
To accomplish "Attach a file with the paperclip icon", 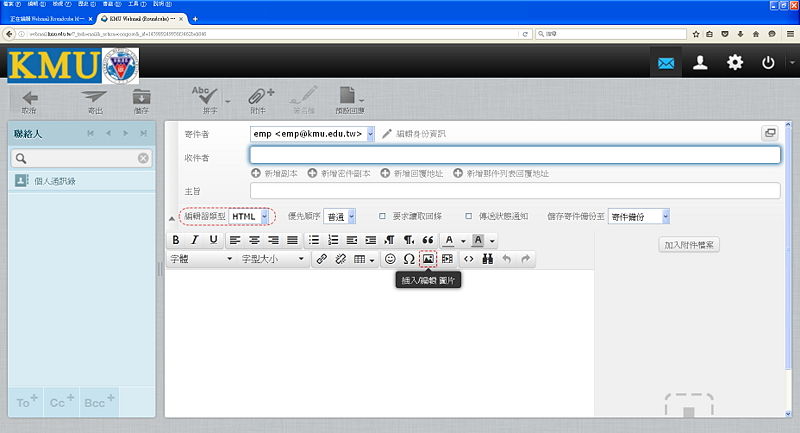I will pyautogui.click(x=260, y=96).
